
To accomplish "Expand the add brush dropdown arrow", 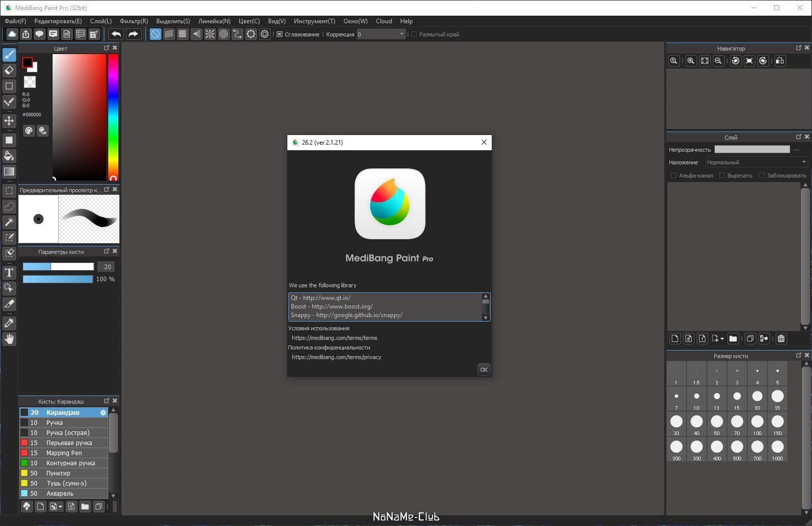I will tap(60, 506).
